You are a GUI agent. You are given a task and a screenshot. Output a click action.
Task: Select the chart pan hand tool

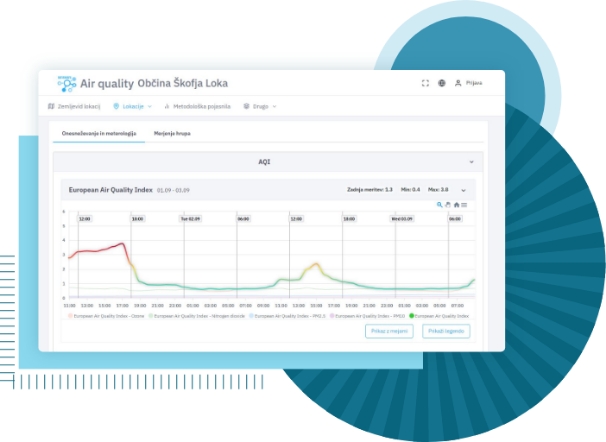[x=447, y=204]
